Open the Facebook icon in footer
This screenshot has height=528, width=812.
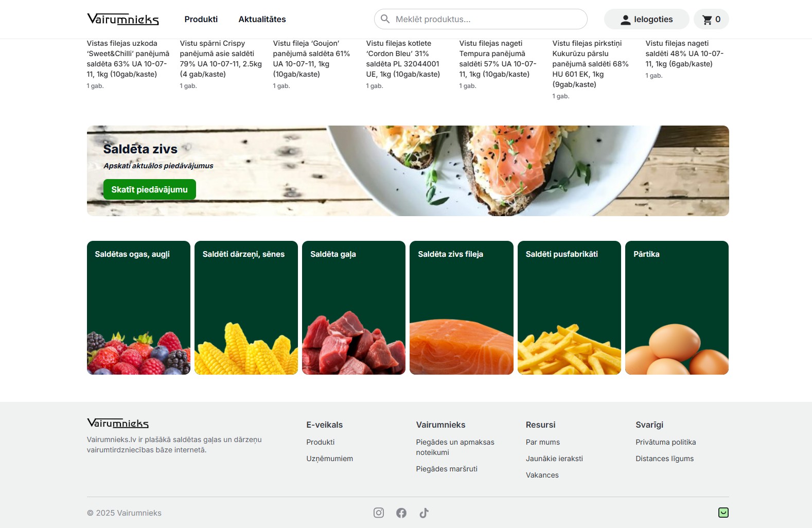tap(401, 513)
